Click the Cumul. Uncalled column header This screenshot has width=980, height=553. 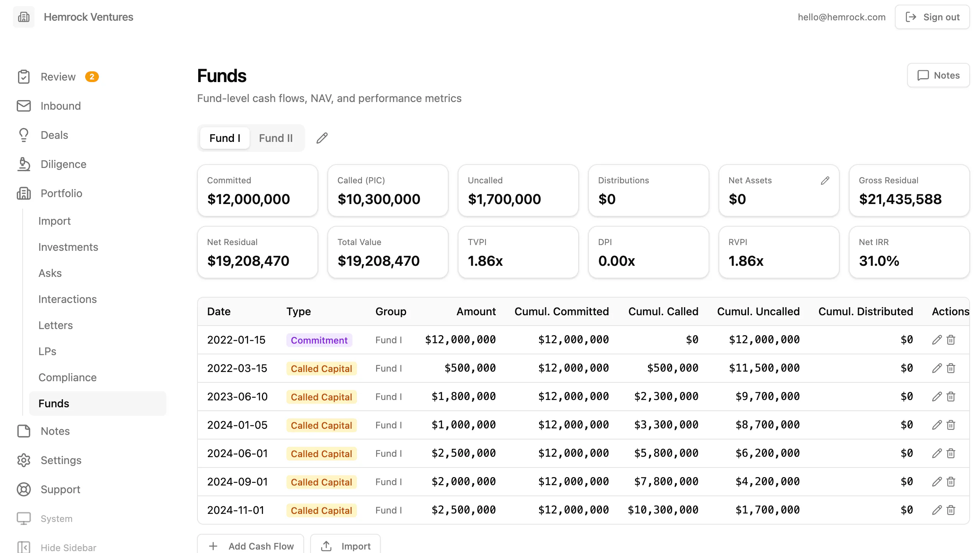[758, 311]
